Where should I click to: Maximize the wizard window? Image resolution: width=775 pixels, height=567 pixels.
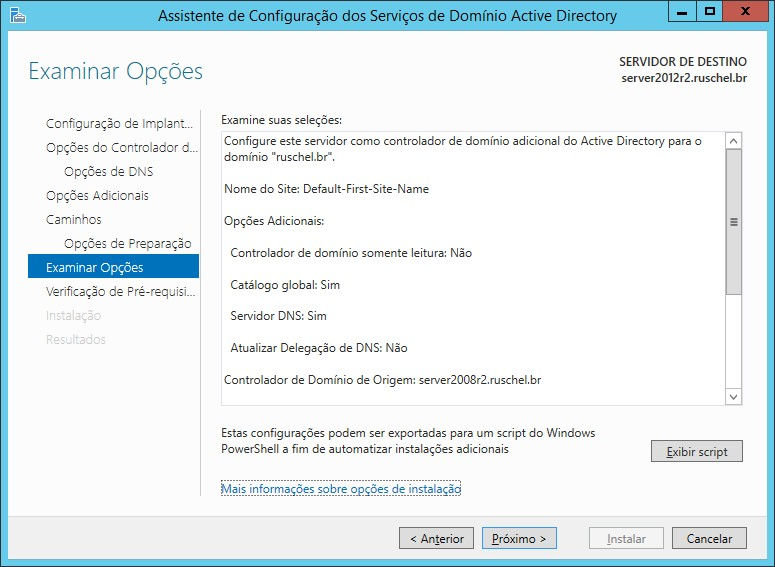tap(710, 11)
